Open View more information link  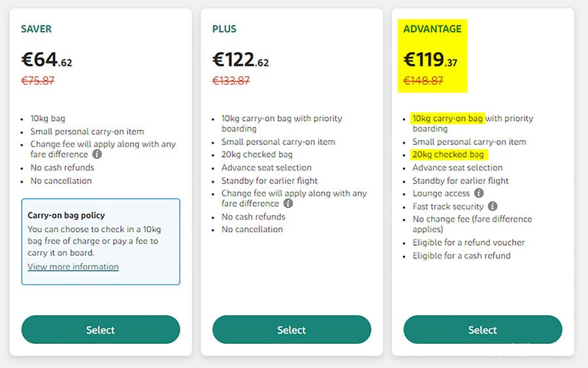point(73,267)
